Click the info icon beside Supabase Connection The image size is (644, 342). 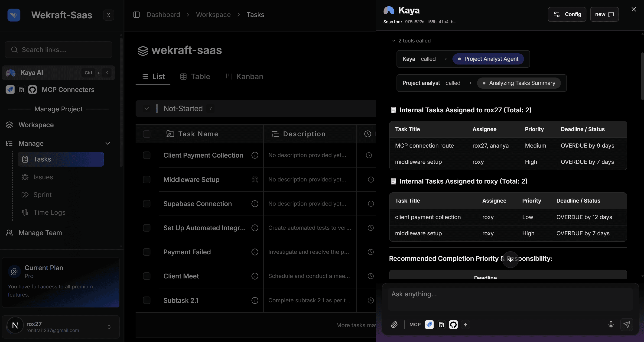255,204
